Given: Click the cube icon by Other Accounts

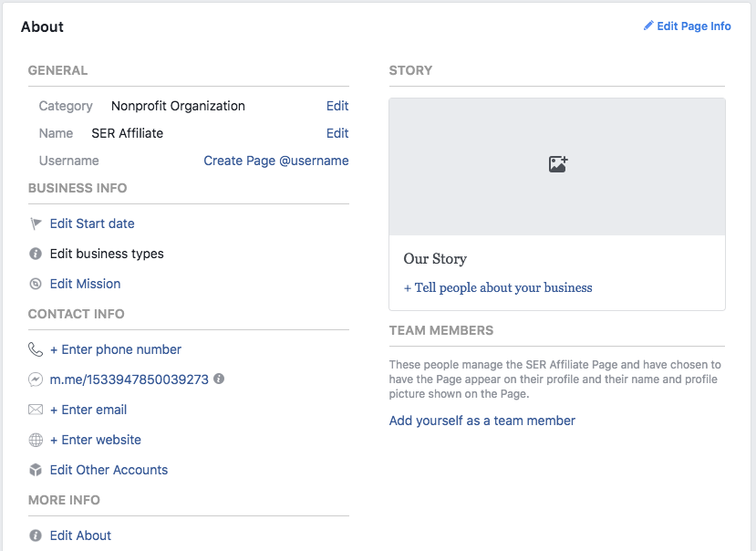Looking at the screenshot, I should 36,470.
